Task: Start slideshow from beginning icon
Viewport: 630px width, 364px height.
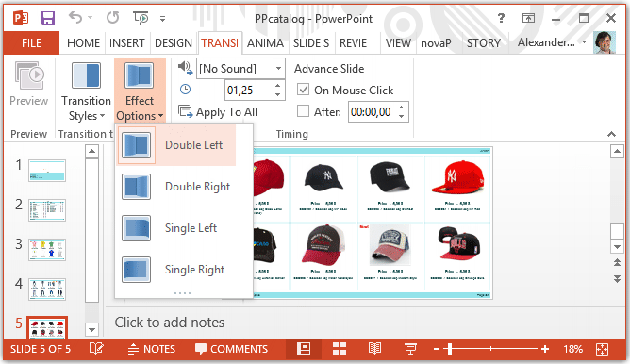Action: [141, 18]
